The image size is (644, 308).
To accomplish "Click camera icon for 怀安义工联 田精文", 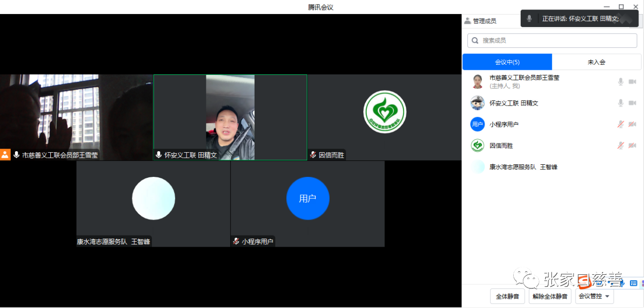I will 632,103.
